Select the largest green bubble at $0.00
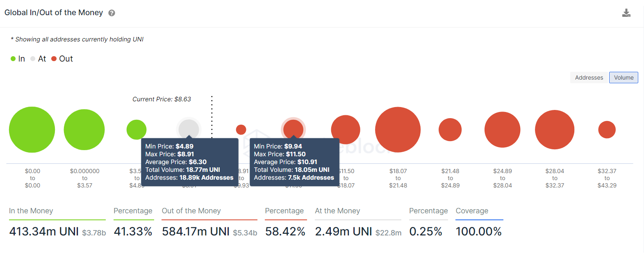This screenshot has width=644, height=258. pyautogui.click(x=32, y=130)
